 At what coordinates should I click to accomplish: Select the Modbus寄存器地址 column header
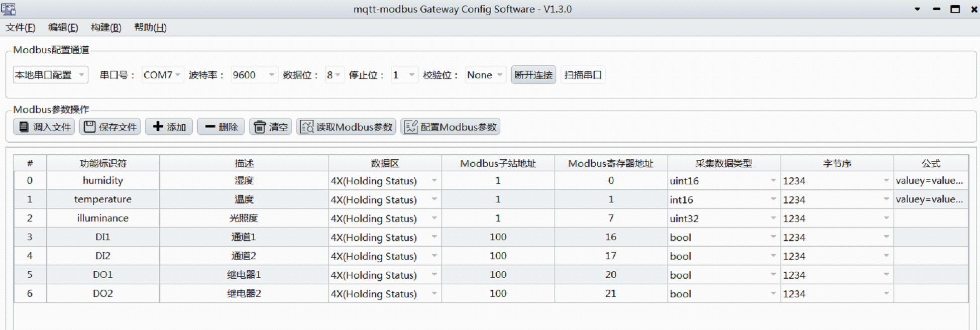[x=611, y=163]
